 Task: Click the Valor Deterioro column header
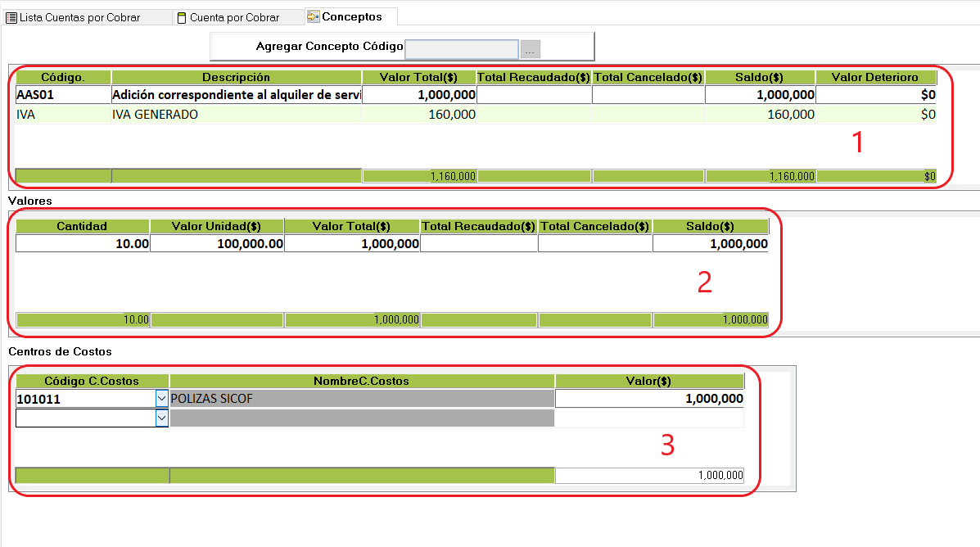coord(876,77)
